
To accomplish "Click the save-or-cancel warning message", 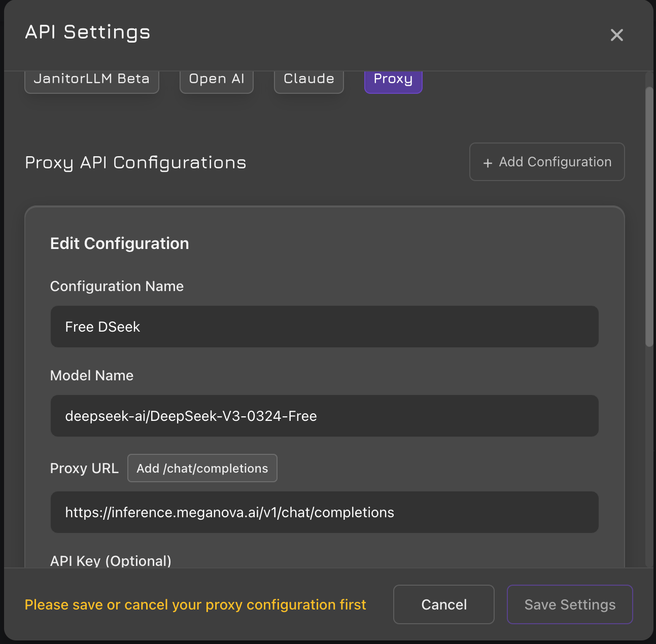I will coord(195,604).
